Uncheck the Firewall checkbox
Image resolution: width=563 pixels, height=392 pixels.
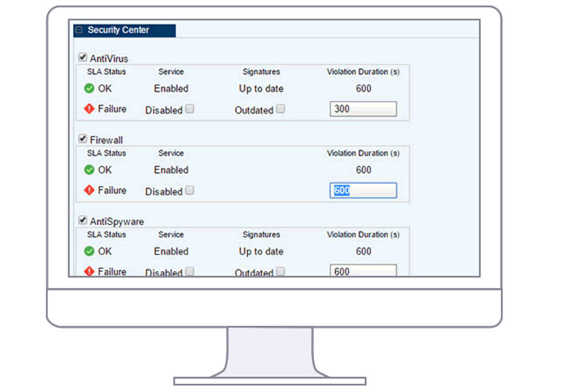[x=83, y=139]
